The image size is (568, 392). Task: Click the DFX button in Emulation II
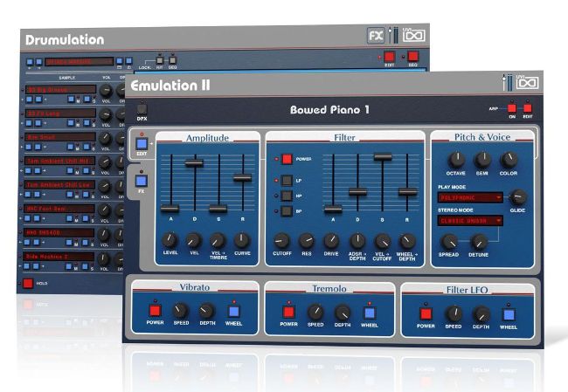[142, 109]
